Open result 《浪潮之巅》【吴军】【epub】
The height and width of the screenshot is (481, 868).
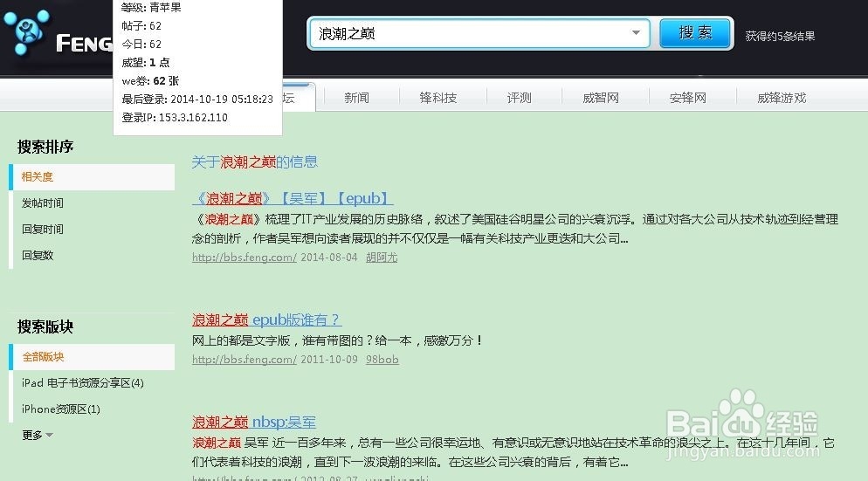click(x=293, y=198)
